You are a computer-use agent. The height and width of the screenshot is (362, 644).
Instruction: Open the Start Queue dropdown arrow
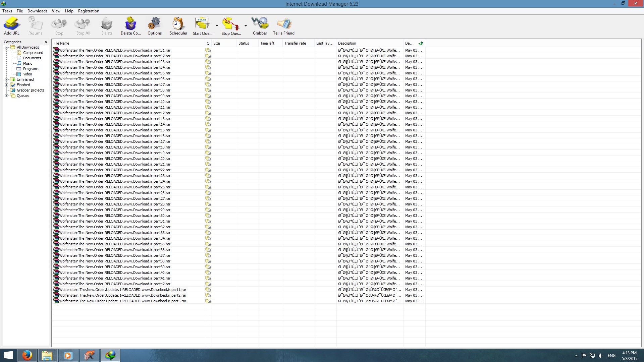pos(217,26)
